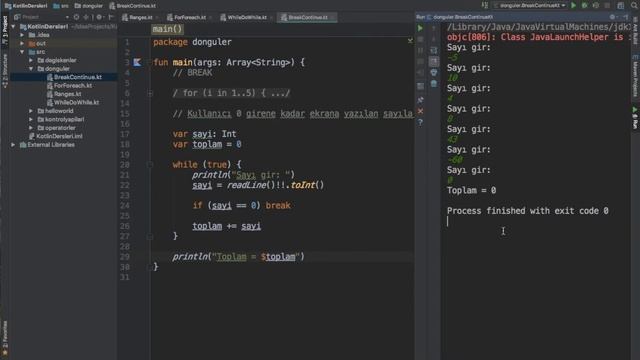
Task: Unfold collapsed for loop block in gutter
Action: (x=150, y=93)
